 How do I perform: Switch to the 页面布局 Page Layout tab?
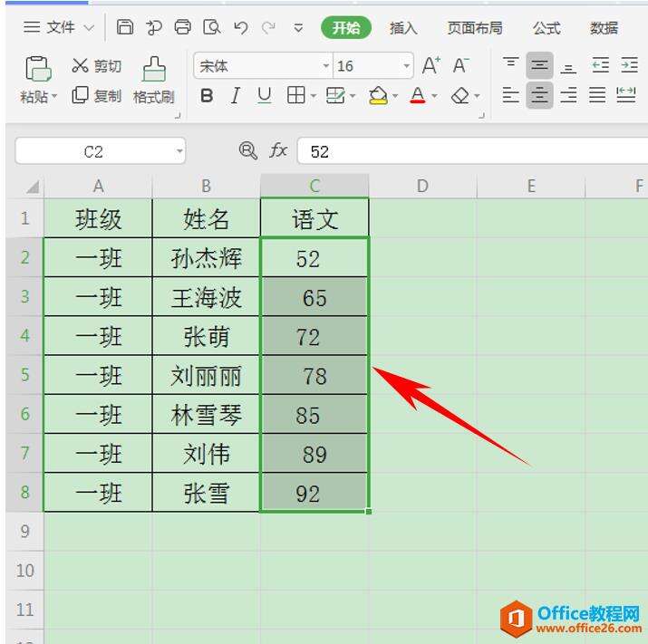coord(475,28)
